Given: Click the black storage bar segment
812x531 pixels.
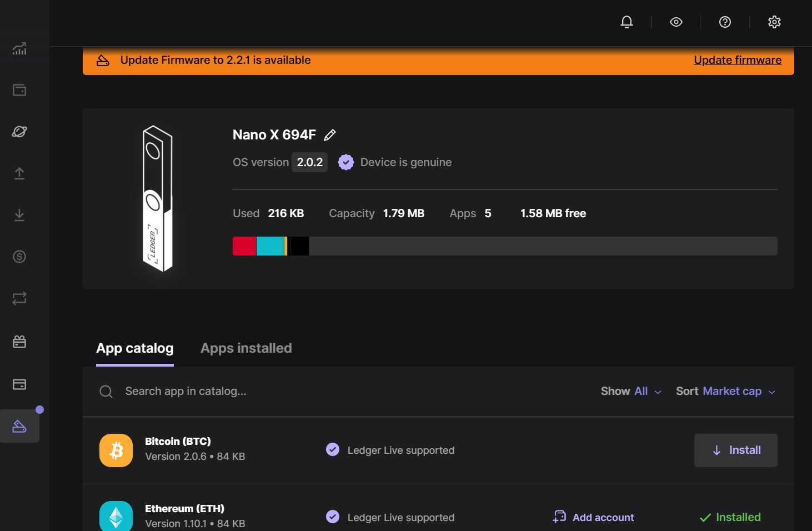Looking at the screenshot, I should [x=299, y=246].
